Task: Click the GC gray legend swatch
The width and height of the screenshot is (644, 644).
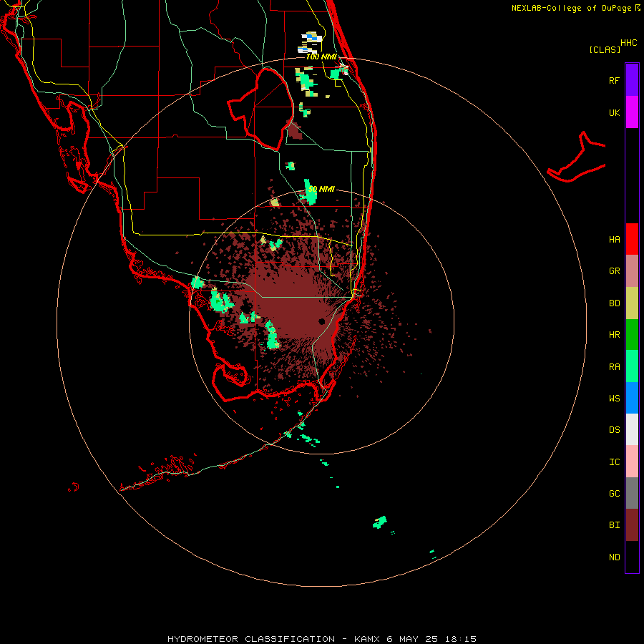Action: click(x=632, y=493)
